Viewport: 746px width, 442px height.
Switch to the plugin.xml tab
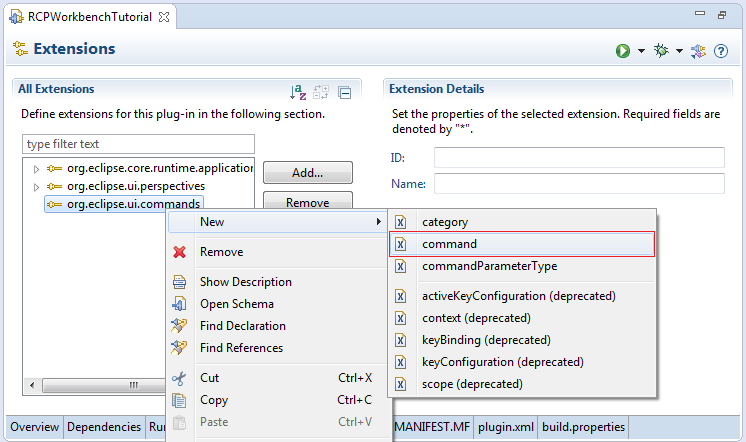pyautogui.click(x=506, y=427)
